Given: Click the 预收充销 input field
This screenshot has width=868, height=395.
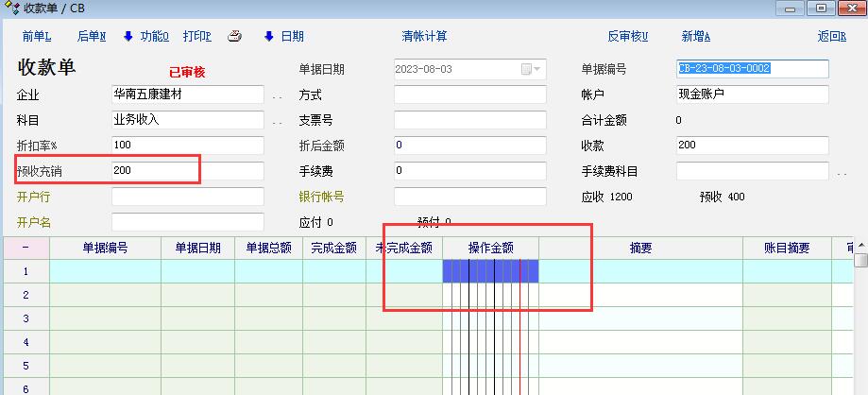Looking at the screenshot, I should [187, 171].
